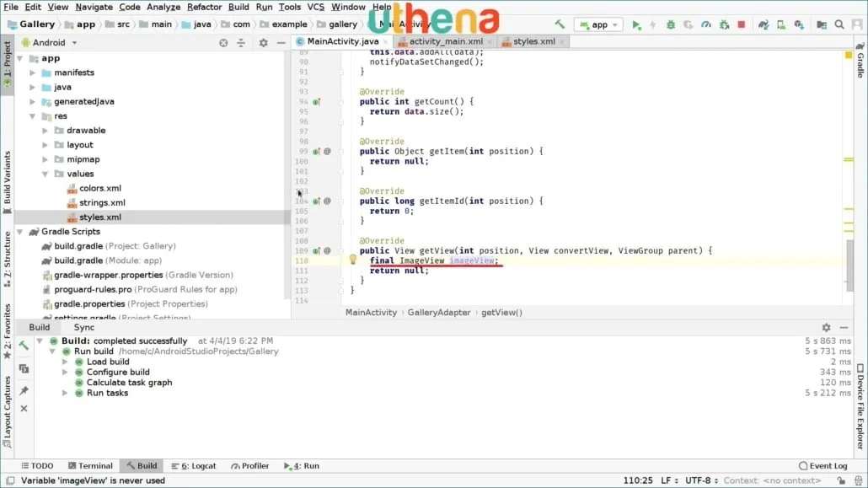Switch to the styles.xml editor tab
The image size is (868, 488).
coord(533,41)
